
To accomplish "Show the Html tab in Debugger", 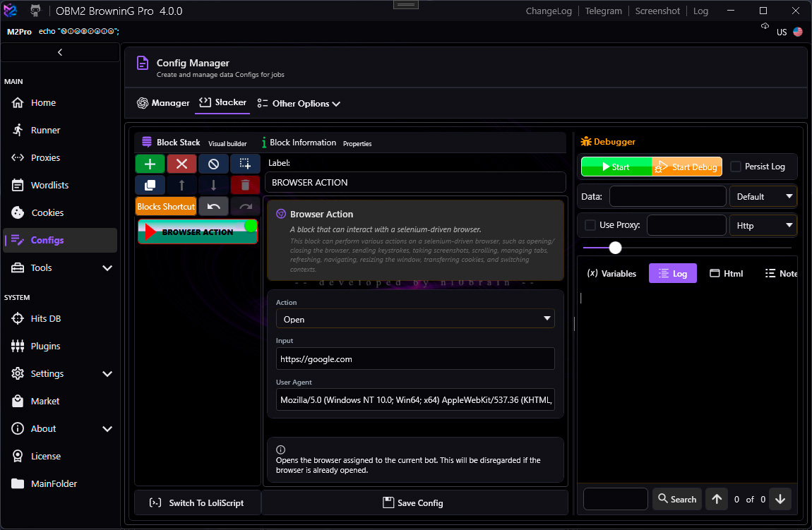I will tap(726, 273).
